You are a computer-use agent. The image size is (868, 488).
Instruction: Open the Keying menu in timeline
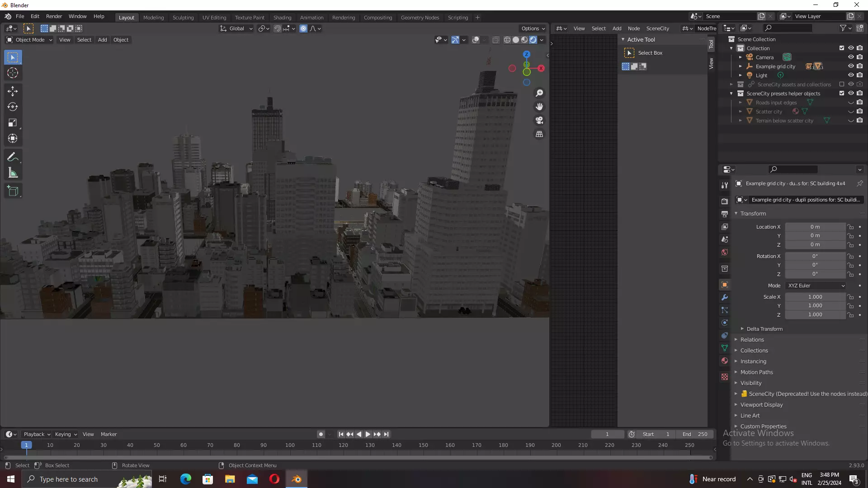(x=66, y=434)
